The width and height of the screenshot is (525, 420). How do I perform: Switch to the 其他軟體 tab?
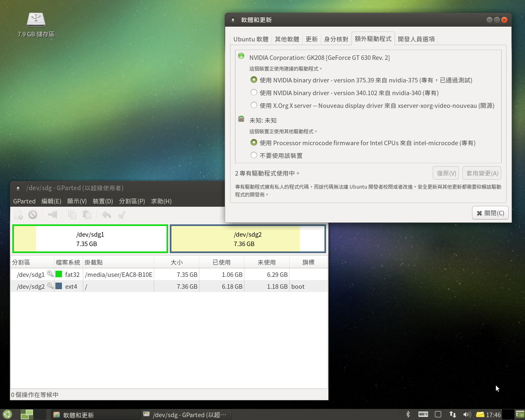point(287,39)
